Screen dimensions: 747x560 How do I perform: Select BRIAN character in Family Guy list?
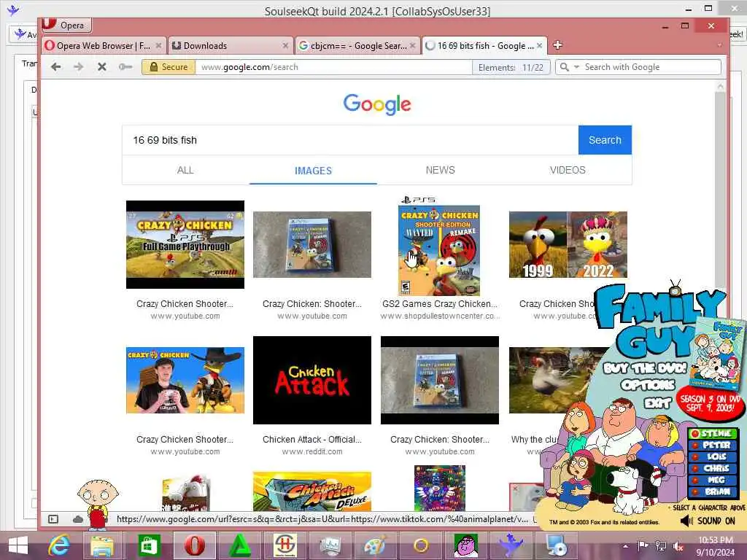tap(713, 491)
